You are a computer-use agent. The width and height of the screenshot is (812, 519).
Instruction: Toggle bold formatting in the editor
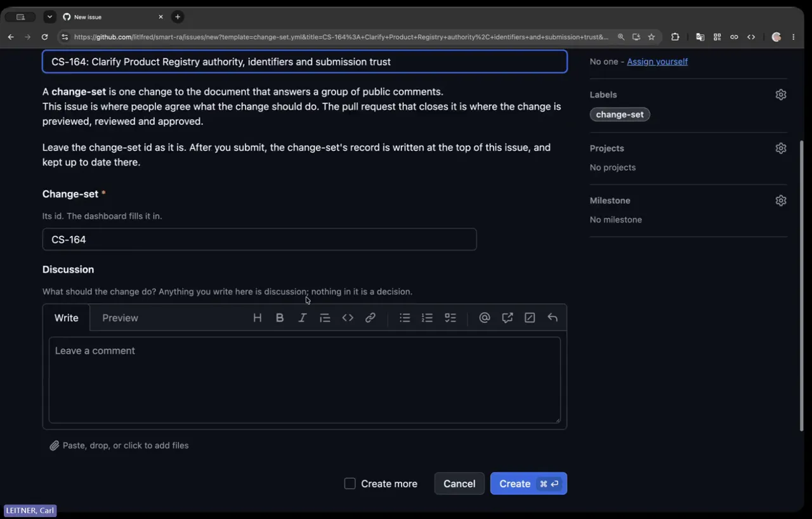[x=280, y=318]
